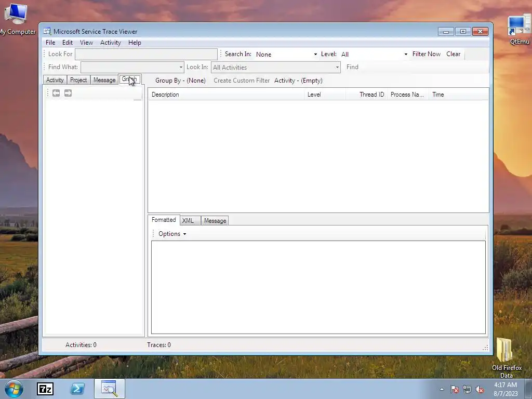Image resolution: width=532 pixels, height=399 pixels.
Task: Click the Traces: 0 status text
Action: (x=159, y=345)
